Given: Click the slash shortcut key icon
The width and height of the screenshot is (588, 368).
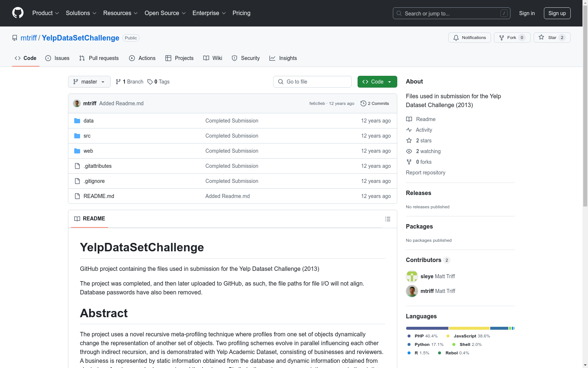Looking at the screenshot, I should click(x=504, y=13).
